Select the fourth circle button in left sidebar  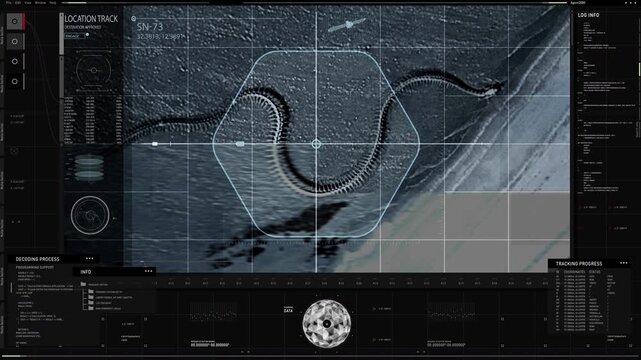coord(15,81)
